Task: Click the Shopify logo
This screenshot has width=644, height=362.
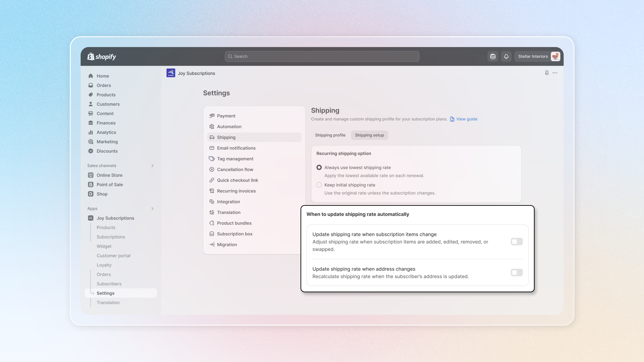Action: pos(102,57)
